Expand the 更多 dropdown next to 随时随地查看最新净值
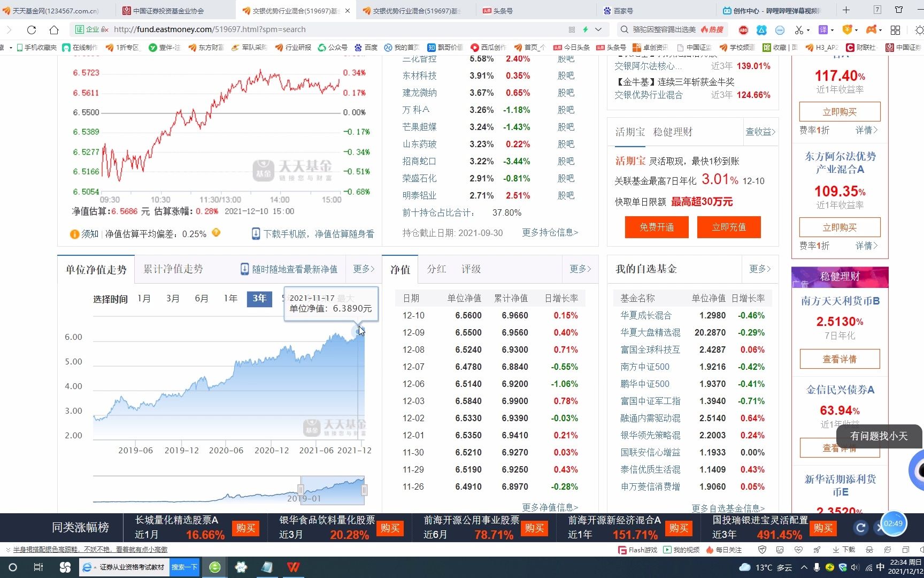924x578 pixels. pyautogui.click(x=363, y=269)
